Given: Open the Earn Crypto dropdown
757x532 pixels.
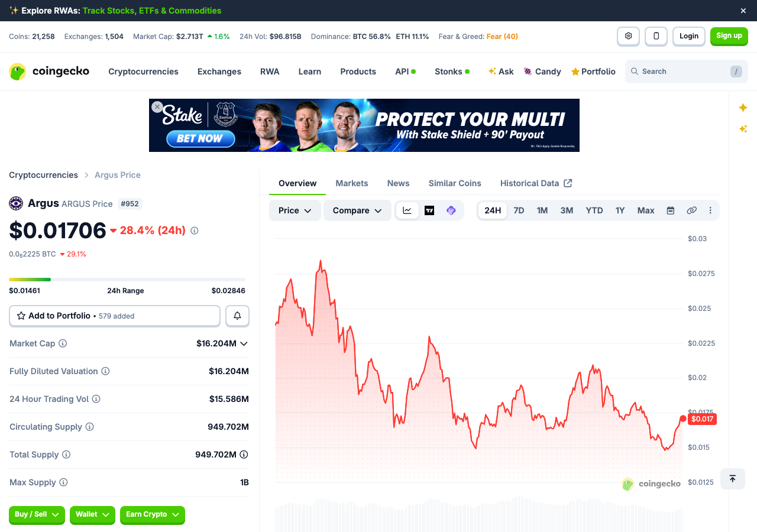Looking at the screenshot, I should point(153,515).
